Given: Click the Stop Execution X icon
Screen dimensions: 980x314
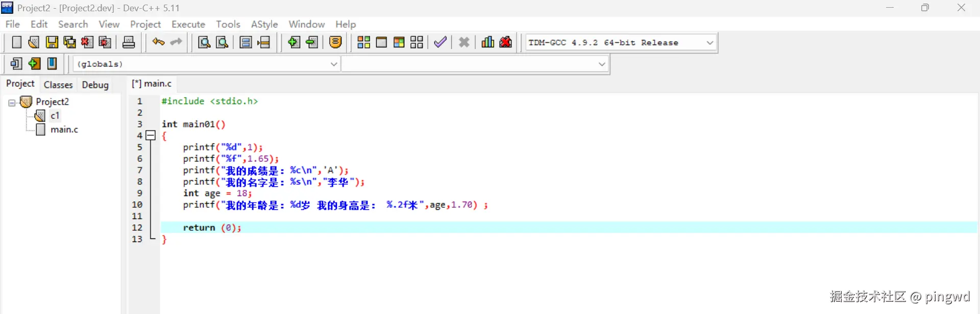Looking at the screenshot, I should 464,42.
